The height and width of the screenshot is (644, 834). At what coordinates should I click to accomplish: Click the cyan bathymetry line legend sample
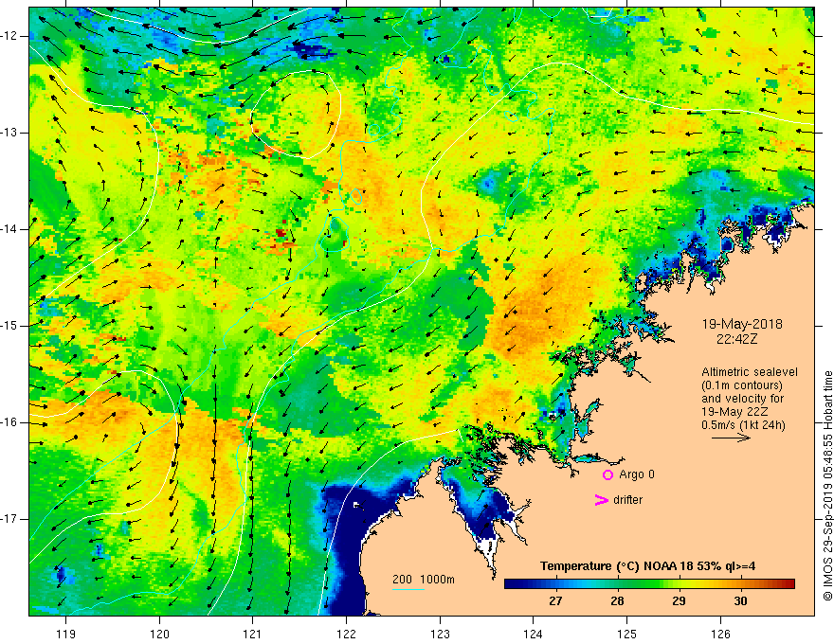tap(408, 589)
